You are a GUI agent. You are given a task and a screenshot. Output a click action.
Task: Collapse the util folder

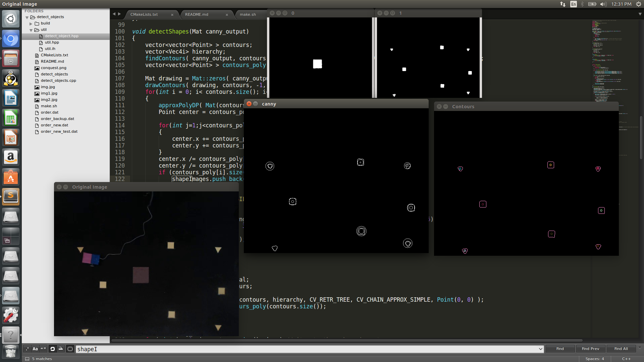(x=31, y=30)
